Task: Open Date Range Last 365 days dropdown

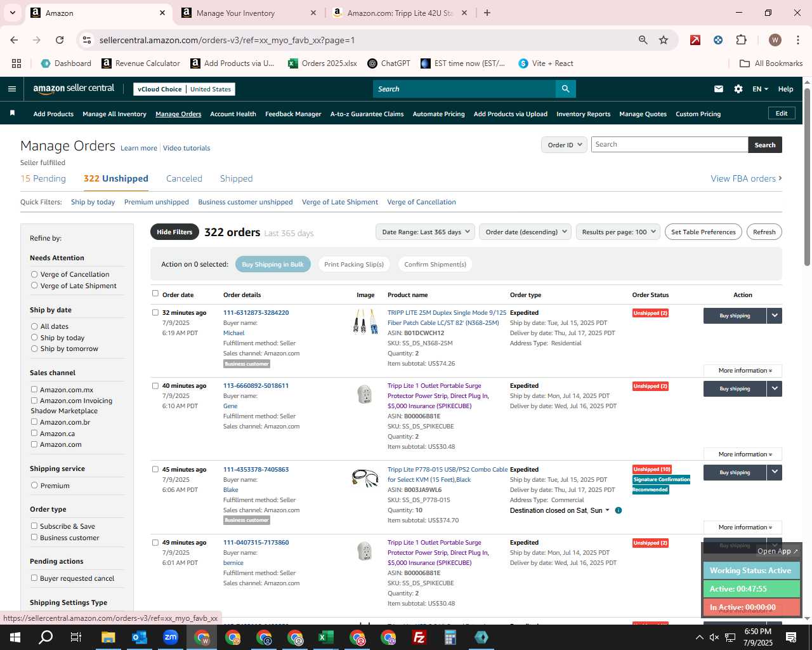Action: (x=426, y=232)
